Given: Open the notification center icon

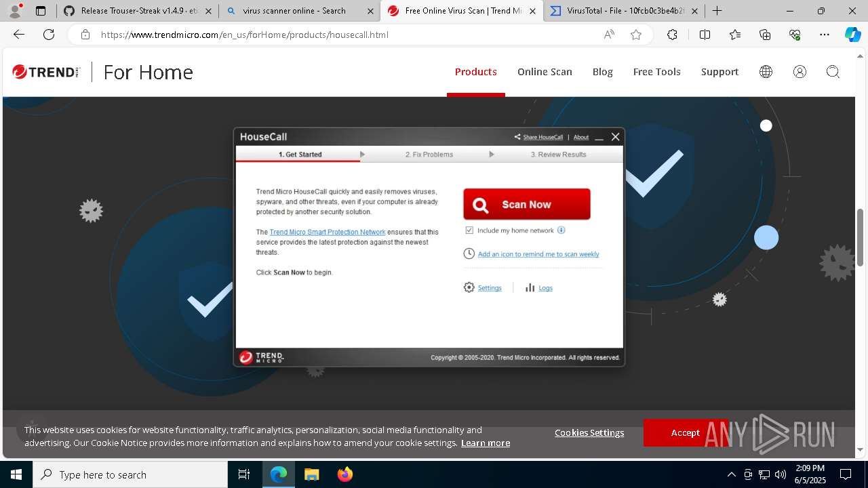Looking at the screenshot, I should [846, 474].
